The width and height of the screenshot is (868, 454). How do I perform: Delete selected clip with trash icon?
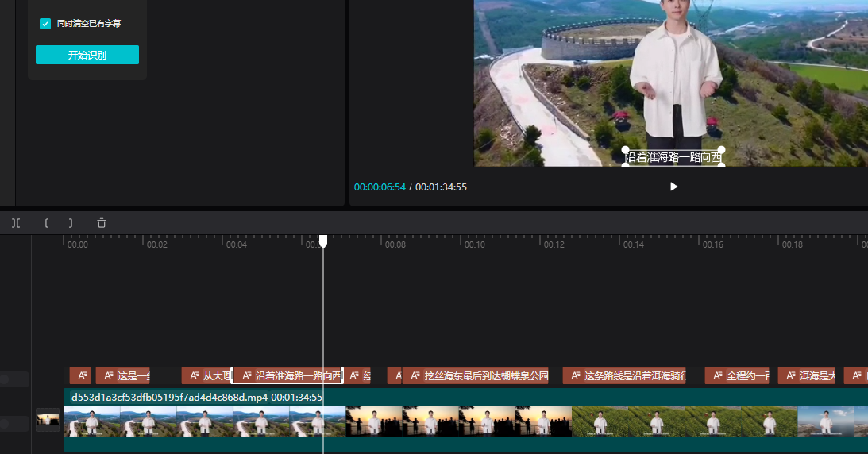click(x=102, y=223)
